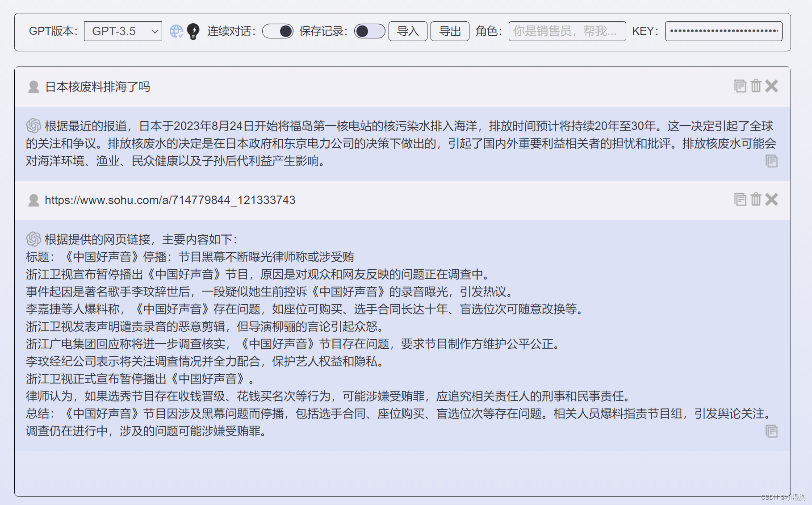This screenshot has height=505, width=812.
Task: Click the 导出 button
Action: 450,31
